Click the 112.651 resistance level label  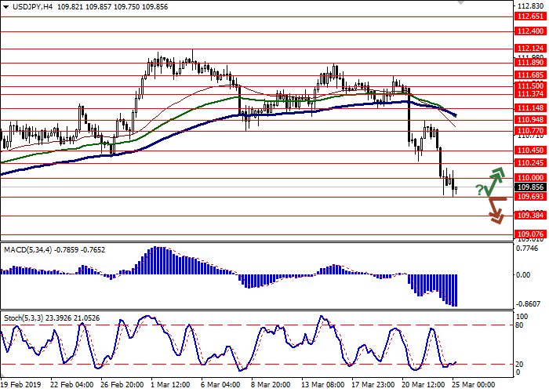(530, 16)
